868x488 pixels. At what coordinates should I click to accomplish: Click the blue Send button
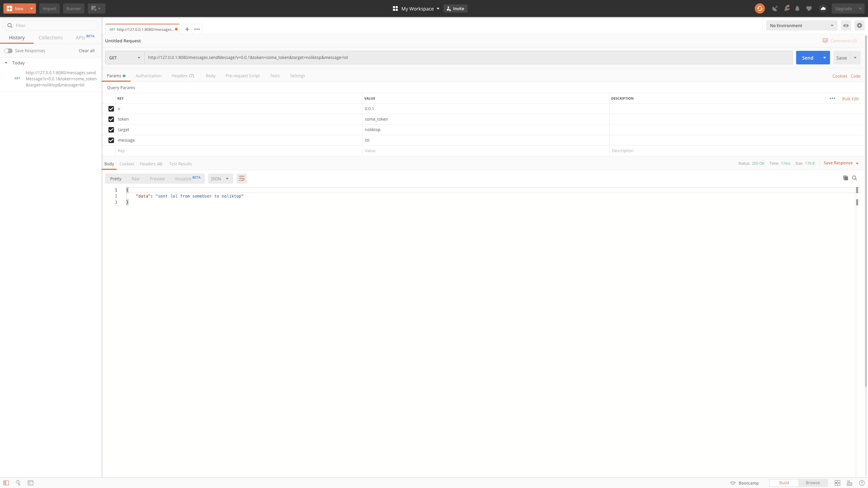click(808, 58)
